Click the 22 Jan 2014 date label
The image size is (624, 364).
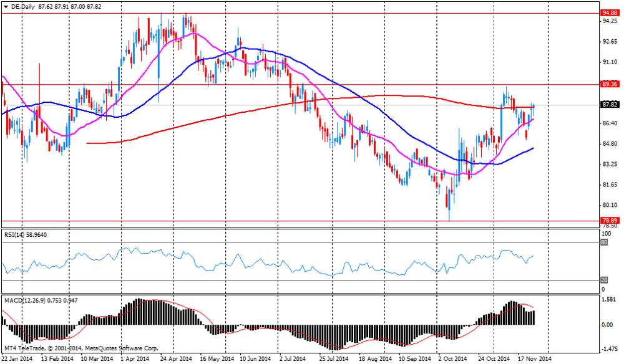click(17, 359)
